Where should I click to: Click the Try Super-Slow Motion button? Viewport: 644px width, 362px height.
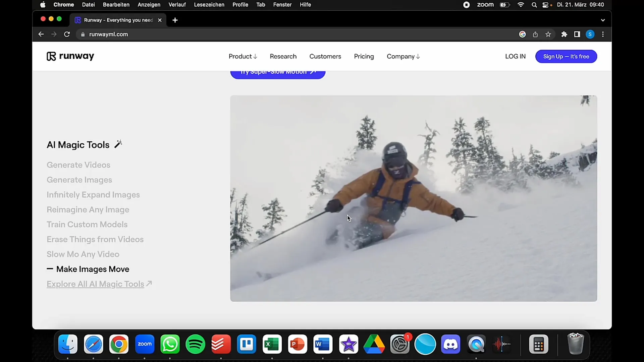coord(277,72)
